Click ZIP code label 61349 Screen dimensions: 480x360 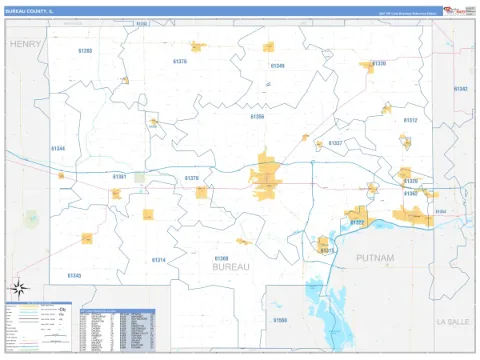point(277,66)
